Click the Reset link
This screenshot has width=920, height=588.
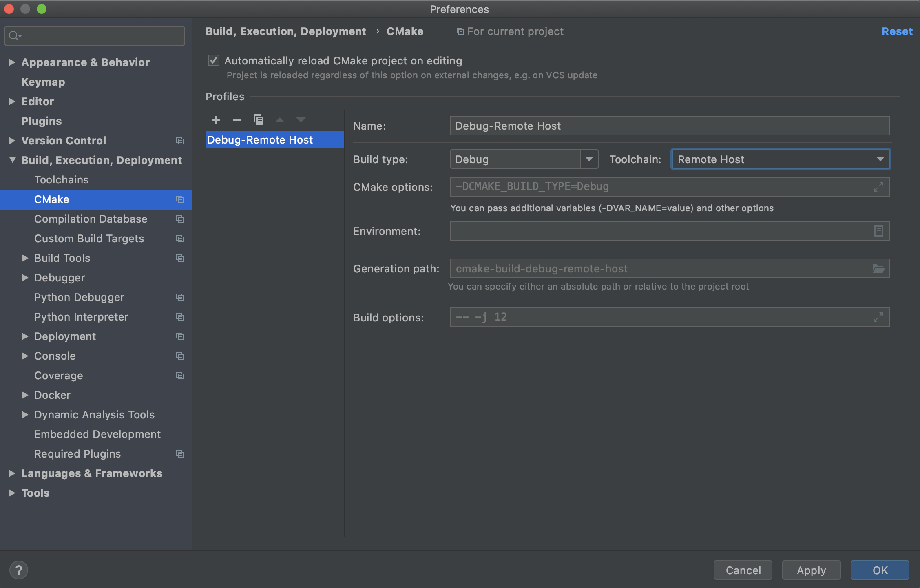click(897, 31)
